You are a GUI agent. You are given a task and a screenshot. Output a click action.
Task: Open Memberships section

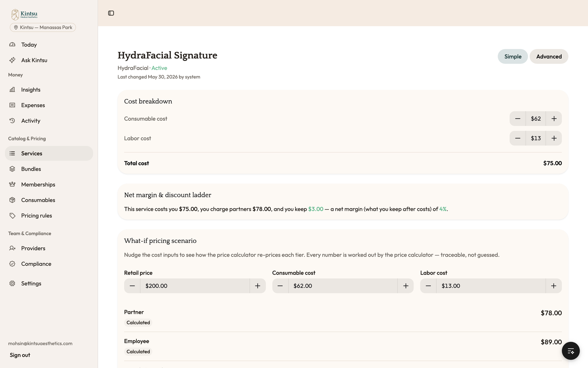[49, 184]
